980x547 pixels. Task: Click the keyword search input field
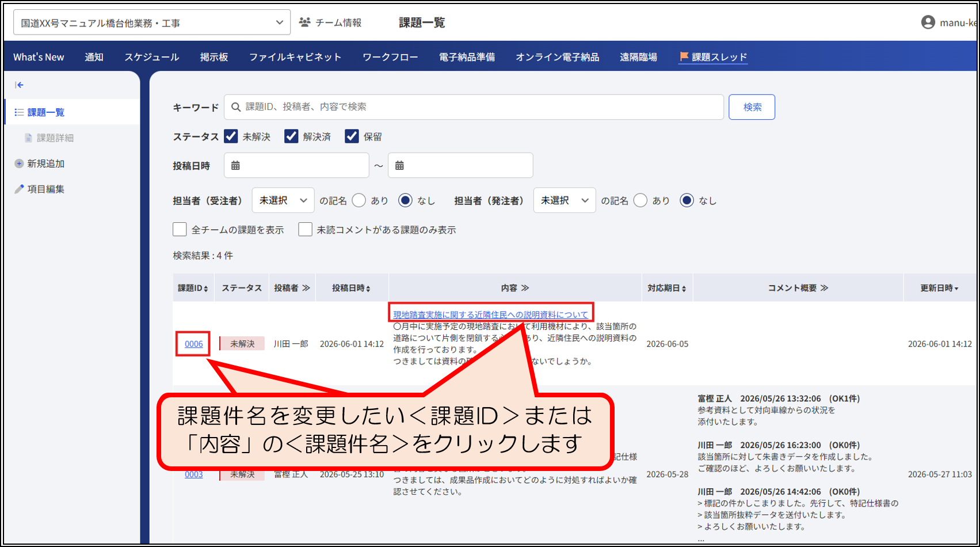click(x=474, y=107)
